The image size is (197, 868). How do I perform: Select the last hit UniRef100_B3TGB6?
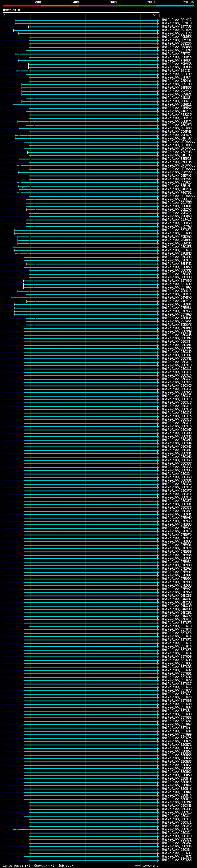click(177, 860)
